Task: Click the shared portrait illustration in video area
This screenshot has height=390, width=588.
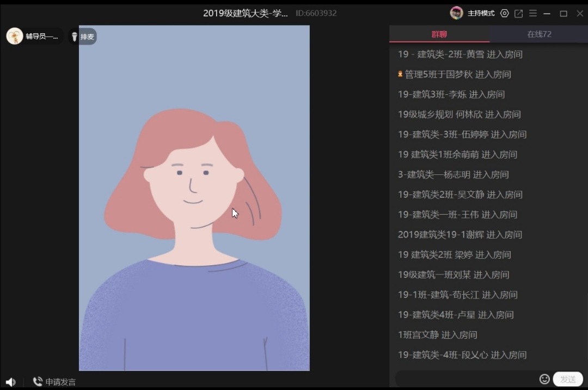Action: click(194, 198)
